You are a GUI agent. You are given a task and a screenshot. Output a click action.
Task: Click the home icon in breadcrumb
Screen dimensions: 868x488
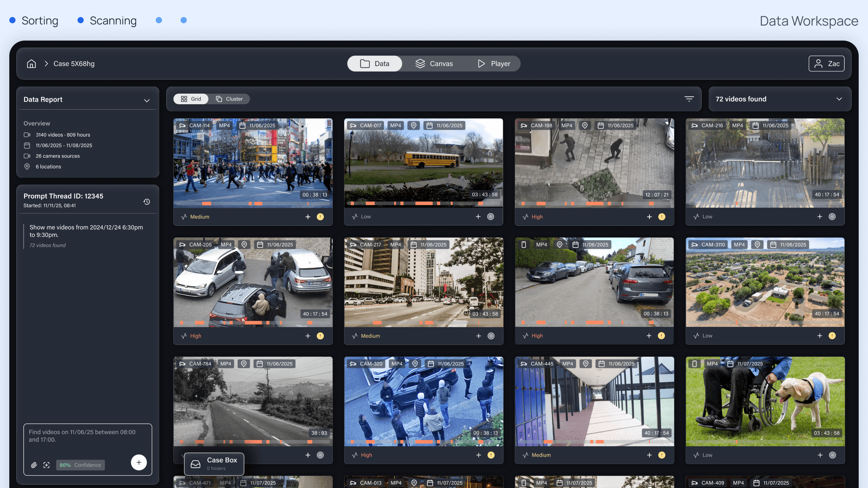(x=31, y=64)
